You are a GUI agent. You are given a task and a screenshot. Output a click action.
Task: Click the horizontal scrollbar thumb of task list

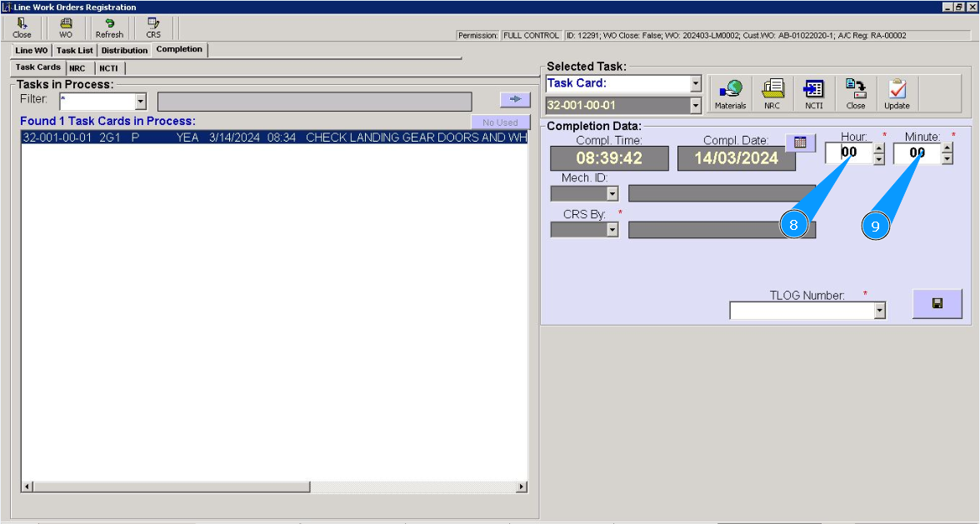pos(171,487)
